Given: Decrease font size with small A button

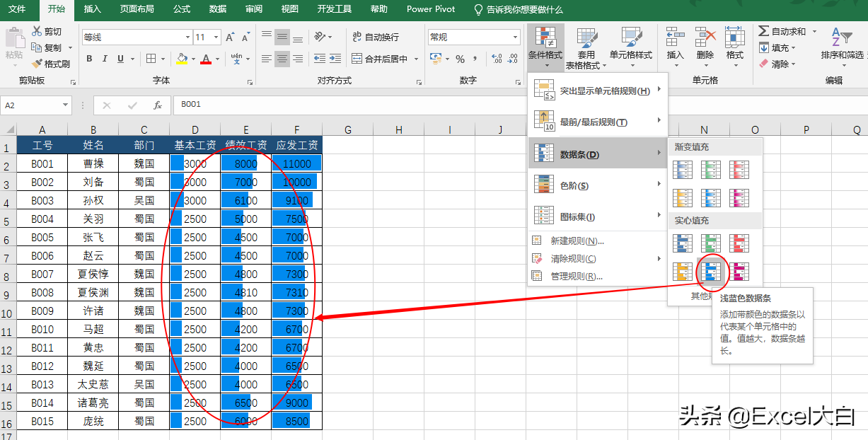Looking at the screenshot, I should (245, 37).
